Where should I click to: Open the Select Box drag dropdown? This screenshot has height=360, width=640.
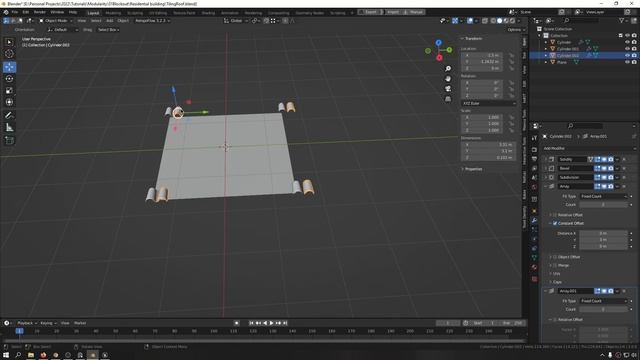(x=108, y=30)
